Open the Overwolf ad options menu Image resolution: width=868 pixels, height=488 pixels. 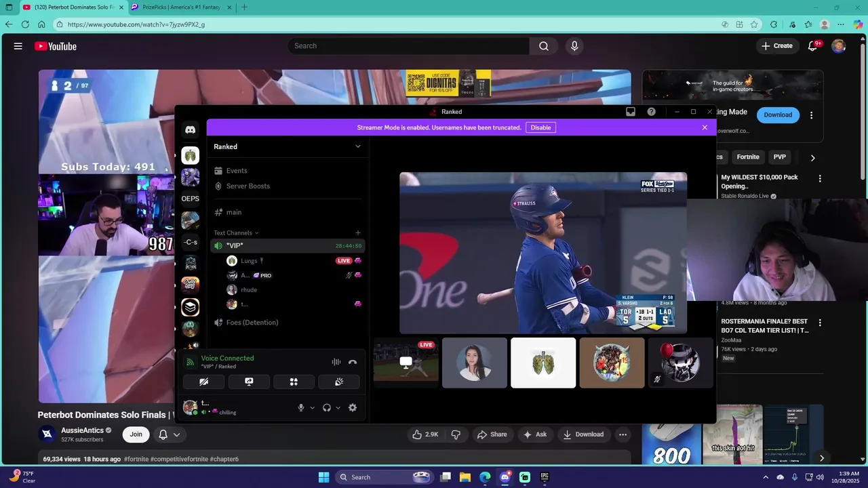pyautogui.click(x=811, y=115)
